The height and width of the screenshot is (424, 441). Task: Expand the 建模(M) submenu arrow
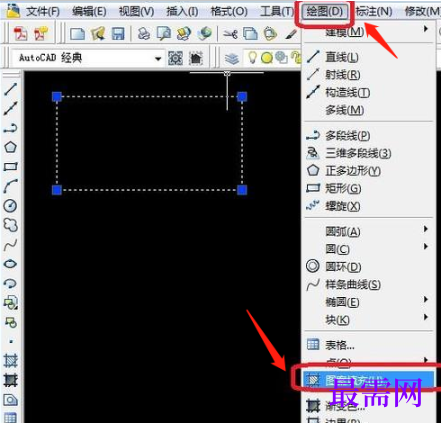426,29
